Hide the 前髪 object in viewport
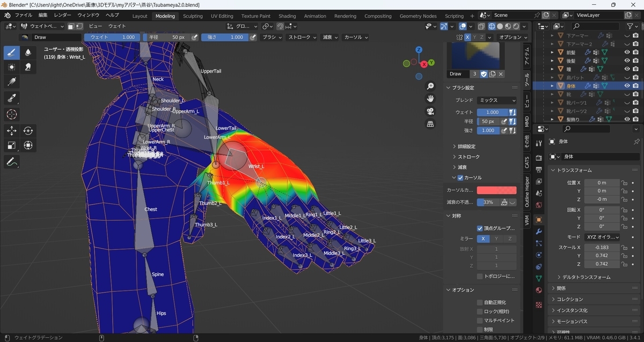The height and width of the screenshot is (342, 644). click(x=627, y=53)
